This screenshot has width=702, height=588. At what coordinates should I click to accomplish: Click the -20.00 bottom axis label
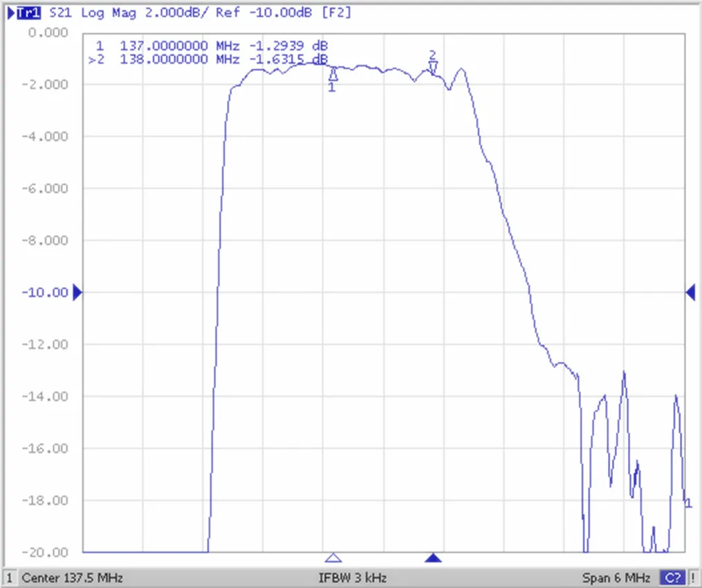click(45, 552)
